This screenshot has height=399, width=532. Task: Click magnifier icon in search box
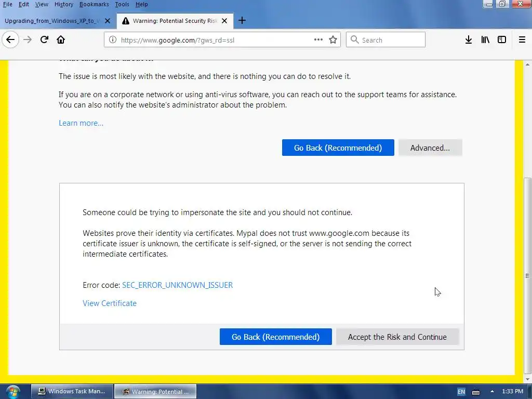coord(354,39)
